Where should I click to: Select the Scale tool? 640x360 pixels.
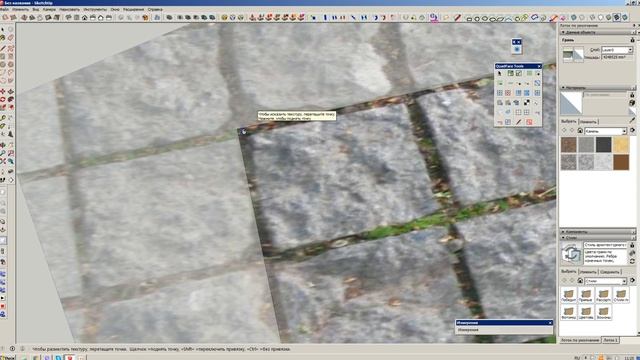click(3, 107)
